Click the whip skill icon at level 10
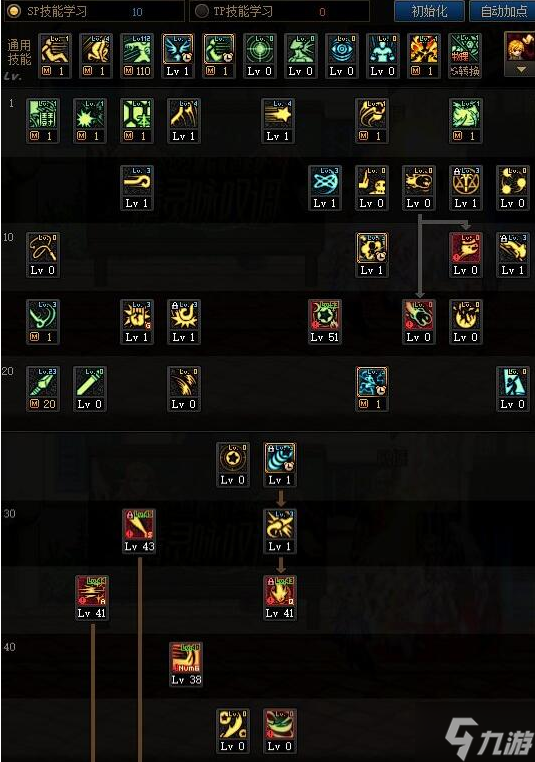 43,255
